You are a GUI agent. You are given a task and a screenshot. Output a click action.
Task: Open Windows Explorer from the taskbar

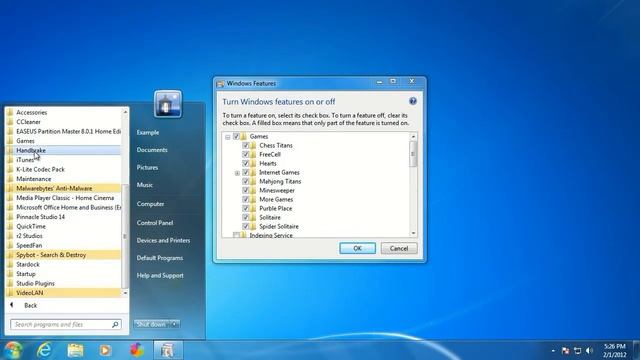[x=75, y=350]
